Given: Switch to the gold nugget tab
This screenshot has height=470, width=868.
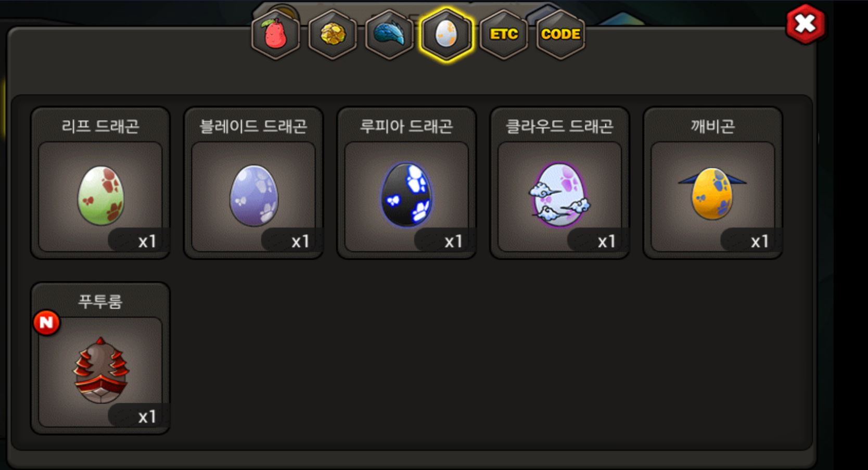Looking at the screenshot, I should tap(333, 34).
